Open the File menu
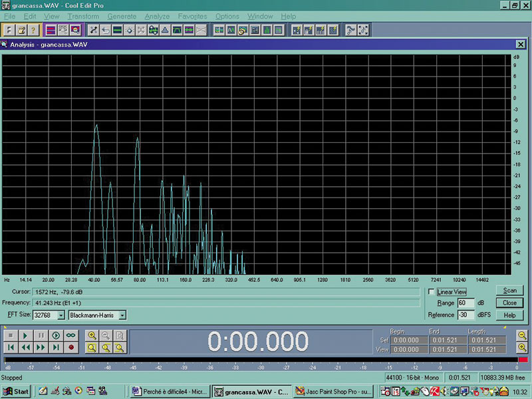 (9, 16)
